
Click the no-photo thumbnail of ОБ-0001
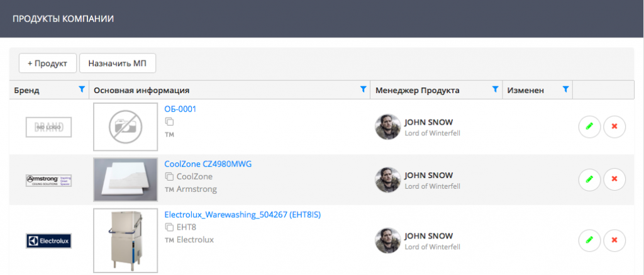click(x=125, y=126)
